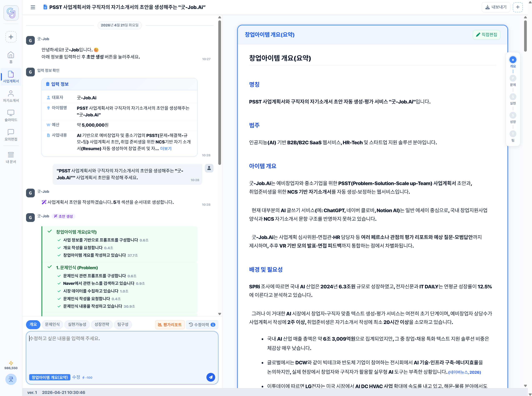Expand 사업내용 with 더보기 link

point(166,149)
